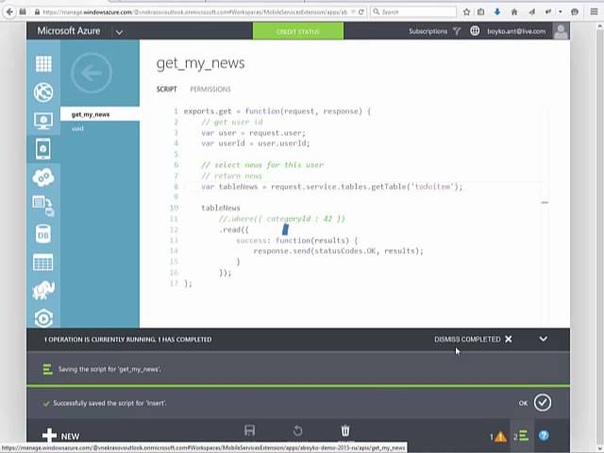Click the NEW plus button
604x453 pixels.
pos(61,436)
